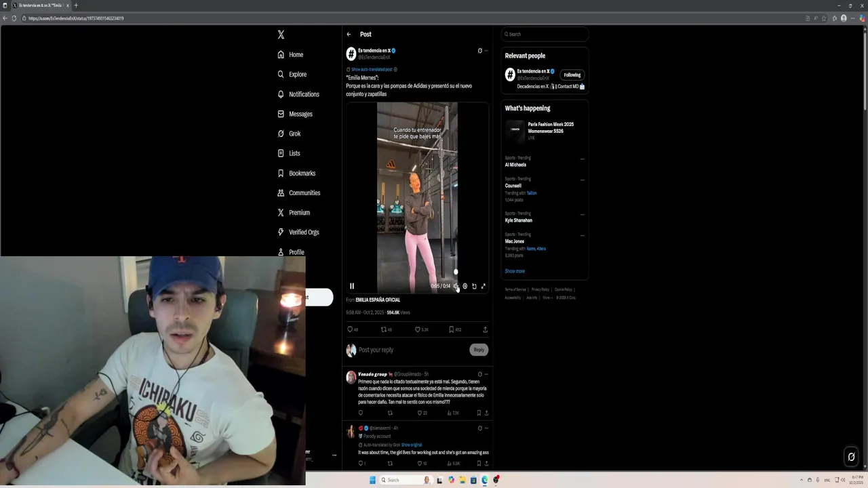Share the Venado group reply
Viewport: 868px width, 488px height.
(x=486, y=413)
